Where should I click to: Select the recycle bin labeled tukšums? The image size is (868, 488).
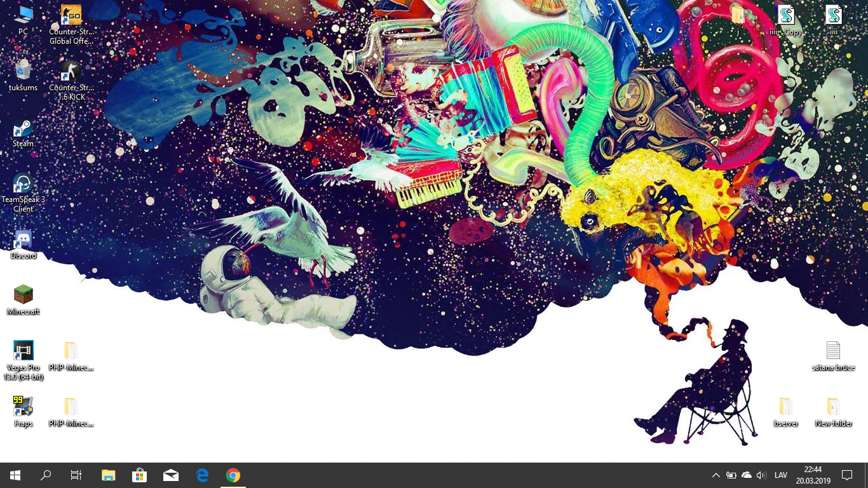click(24, 75)
